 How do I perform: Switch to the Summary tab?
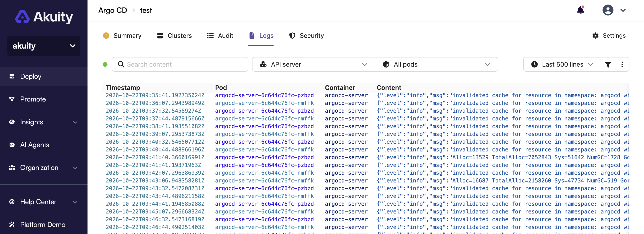tap(122, 36)
